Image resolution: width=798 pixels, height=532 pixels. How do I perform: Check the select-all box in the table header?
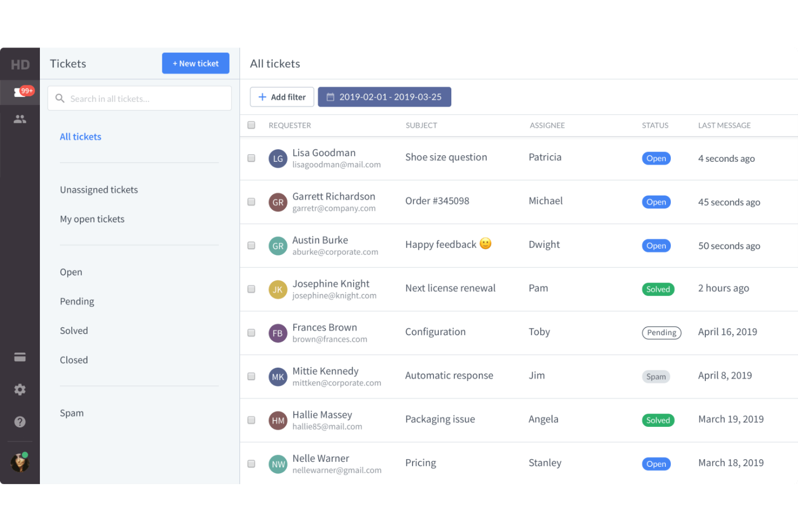[251, 125]
